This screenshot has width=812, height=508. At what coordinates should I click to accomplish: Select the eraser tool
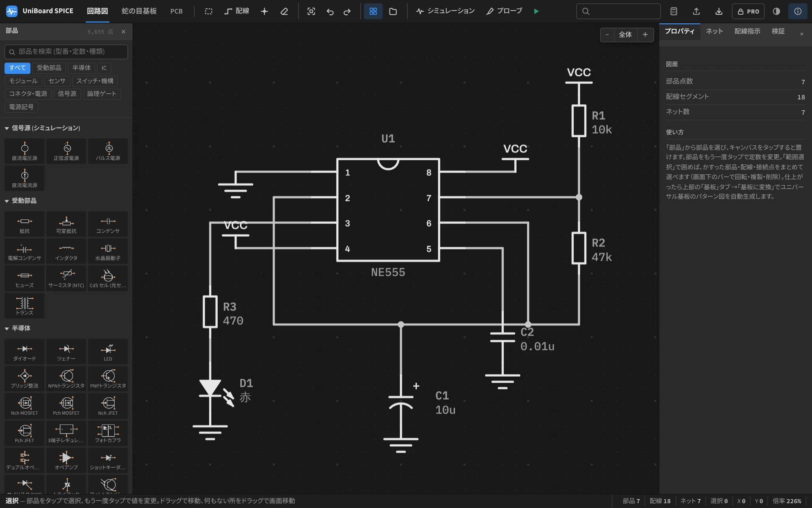pos(284,11)
